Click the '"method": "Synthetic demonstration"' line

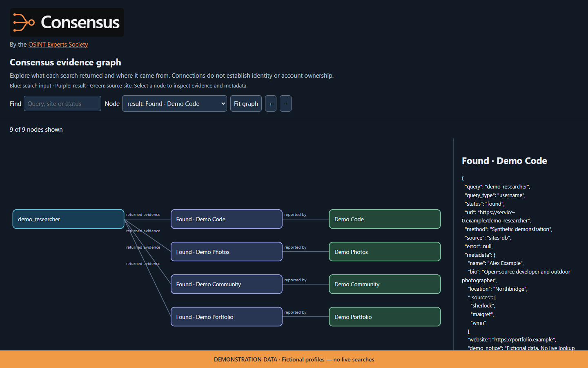coord(508,229)
